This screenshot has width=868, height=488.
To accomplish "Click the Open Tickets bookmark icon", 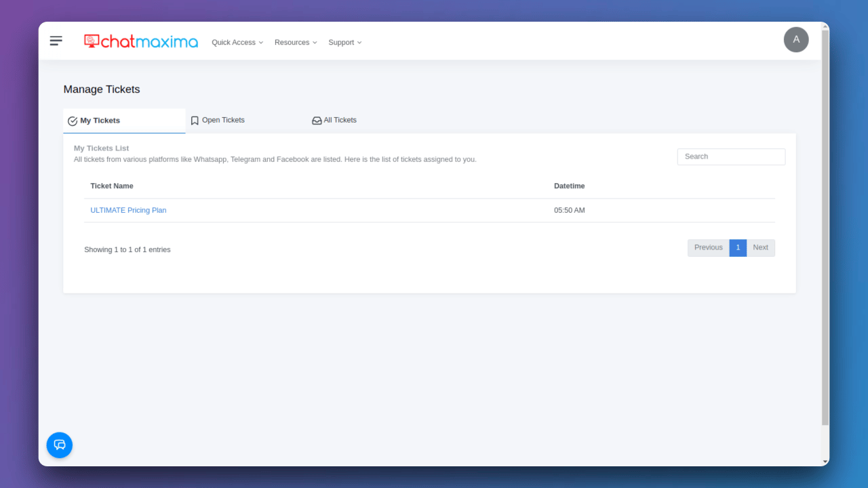I will (x=195, y=121).
